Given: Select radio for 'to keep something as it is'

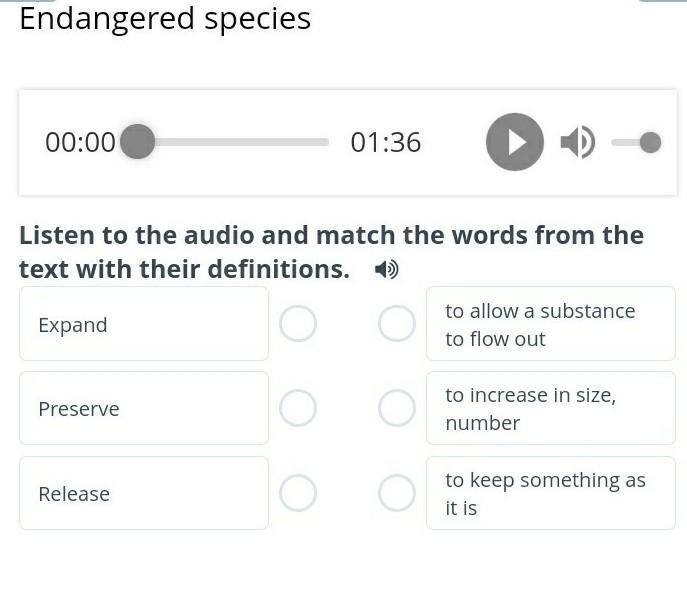Looking at the screenshot, I should point(397,493).
